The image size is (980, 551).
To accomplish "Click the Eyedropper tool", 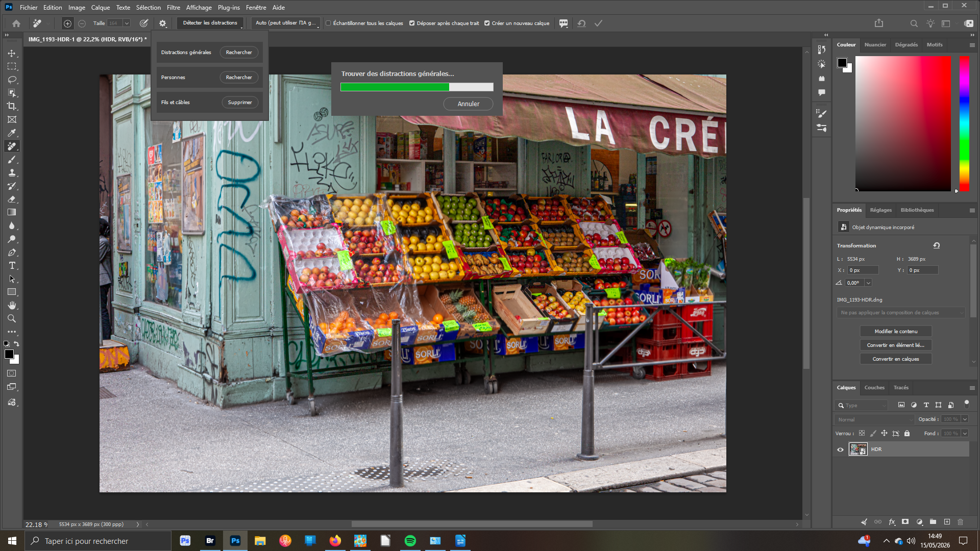I will 12,133.
